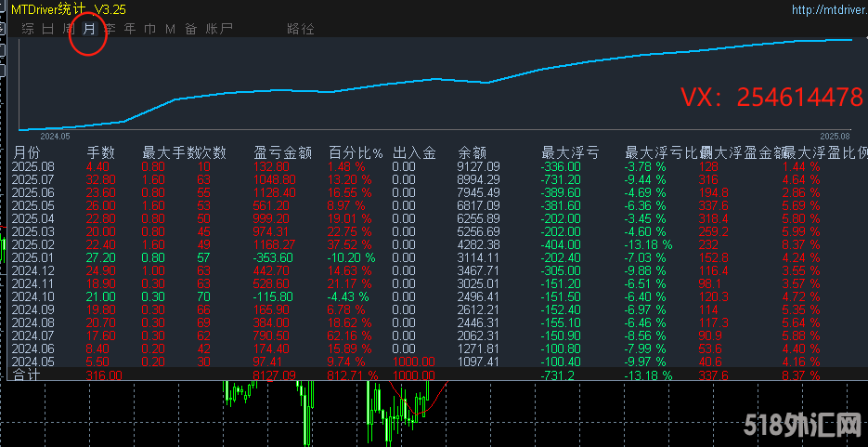
Task: Switch to the 综 summary tab
Action: coord(28,29)
